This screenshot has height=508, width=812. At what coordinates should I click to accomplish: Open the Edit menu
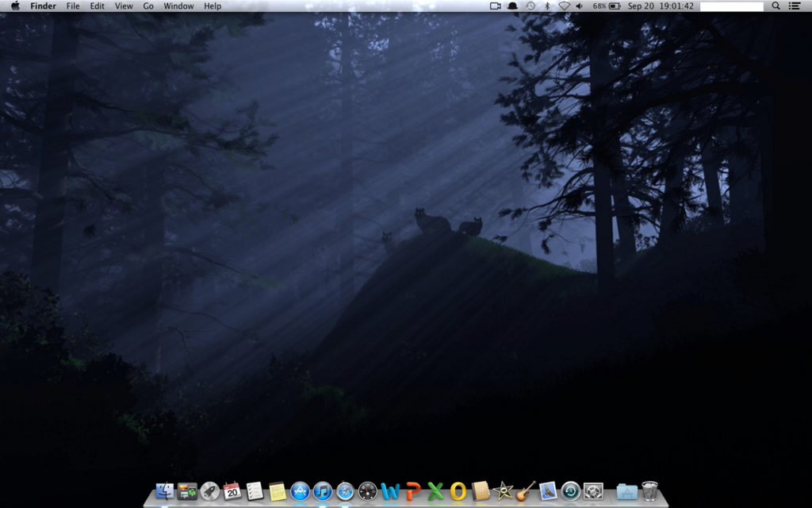click(x=97, y=6)
